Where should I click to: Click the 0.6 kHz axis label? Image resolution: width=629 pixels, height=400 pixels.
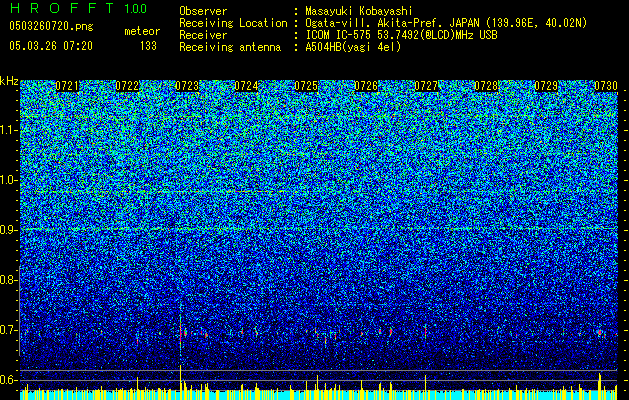pyautogui.click(x=9, y=380)
